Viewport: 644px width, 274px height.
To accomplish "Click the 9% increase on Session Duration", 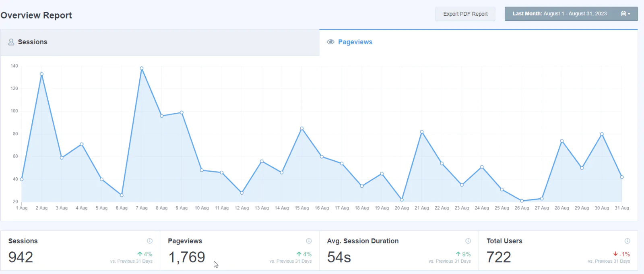I will (x=463, y=254).
